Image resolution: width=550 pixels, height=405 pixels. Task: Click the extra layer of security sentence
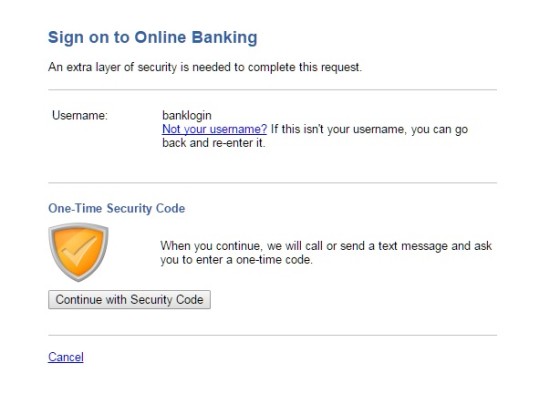tap(205, 67)
